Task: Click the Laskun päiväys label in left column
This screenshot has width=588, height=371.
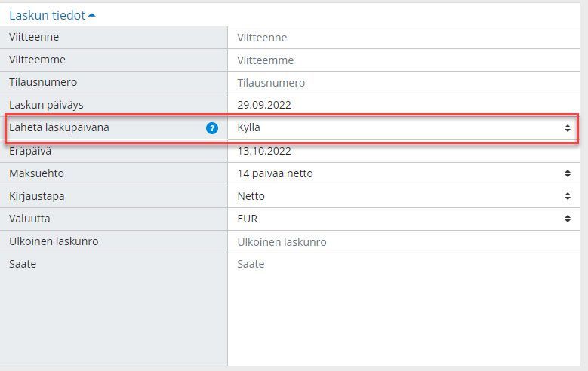Action: tap(45, 105)
